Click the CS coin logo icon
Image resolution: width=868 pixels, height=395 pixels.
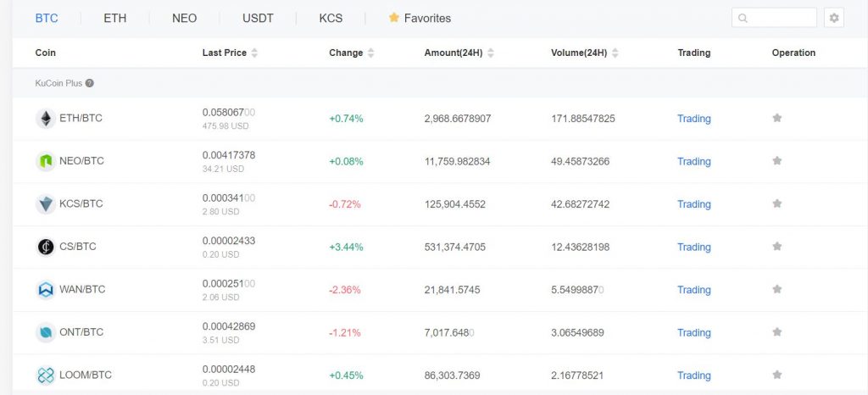tap(46, 247)
